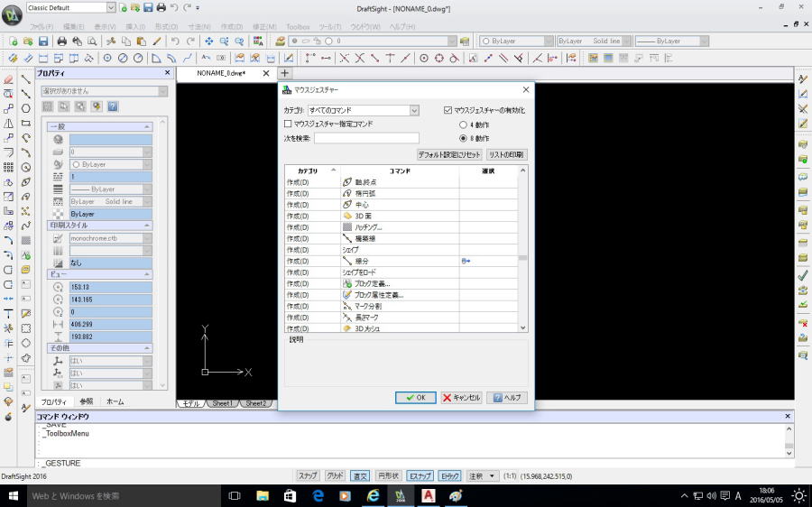The image size is (812, 507).
Task: Toggle the Eスナップ status bar button
Action: tap(420, 476)
